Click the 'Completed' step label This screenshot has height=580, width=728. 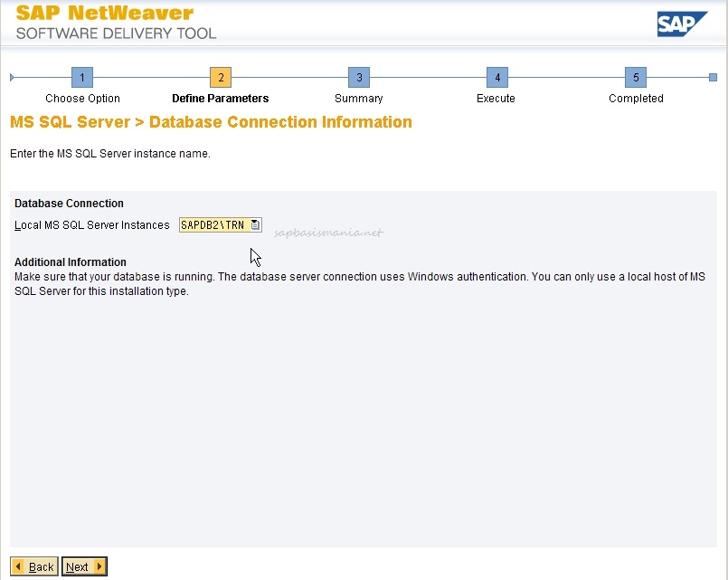pos(636,99)
